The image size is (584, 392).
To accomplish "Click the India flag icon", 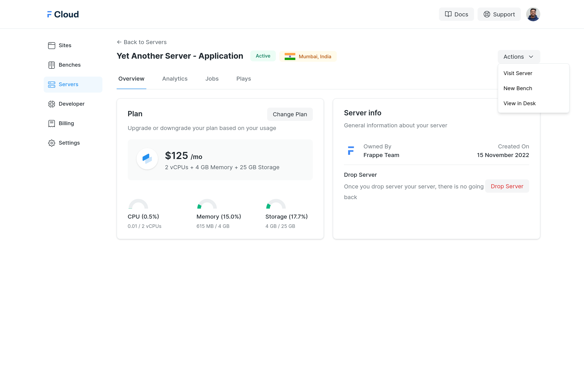I will point(290,56).
